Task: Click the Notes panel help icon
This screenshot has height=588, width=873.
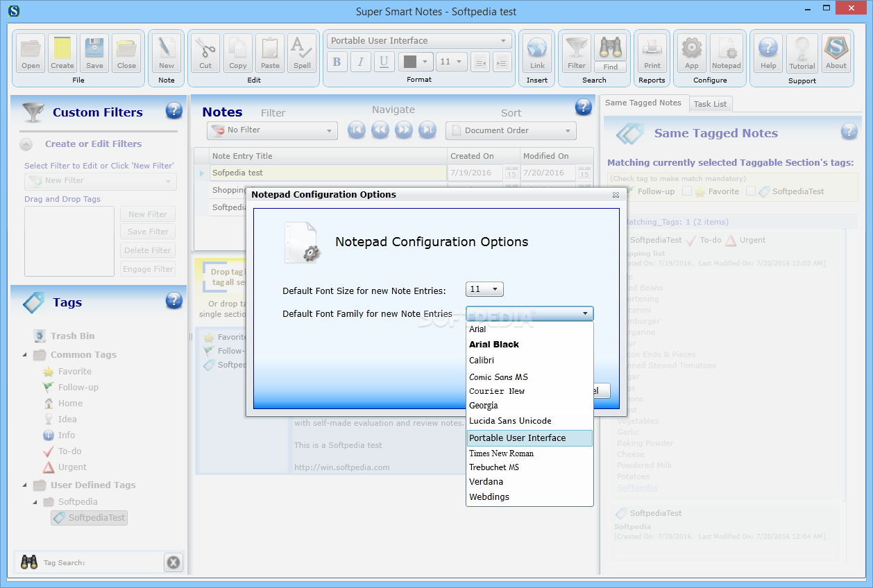Action: [x=584, y=107]
